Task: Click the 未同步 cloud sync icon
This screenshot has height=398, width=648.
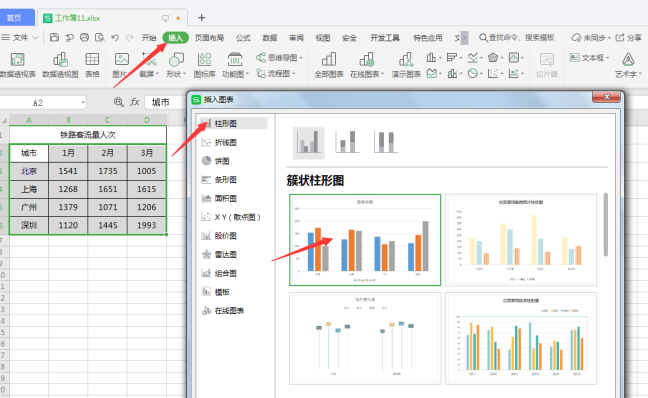Action: (x=591, y=38)
